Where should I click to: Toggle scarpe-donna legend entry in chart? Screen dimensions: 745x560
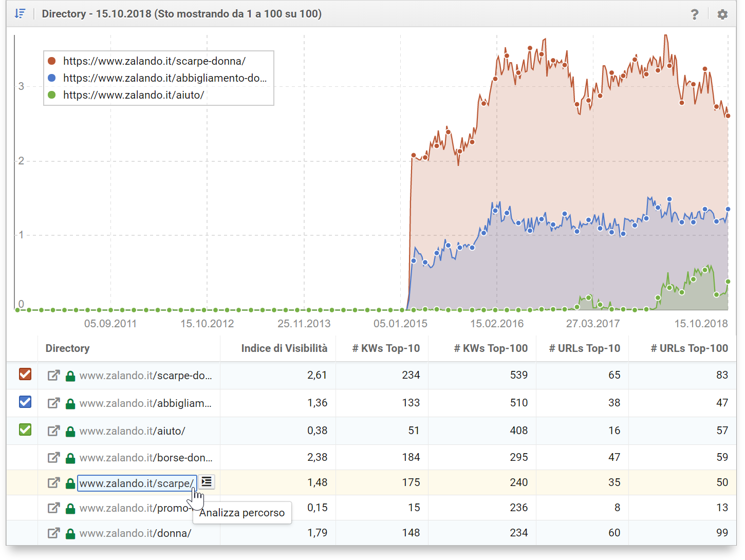click(146, 61)
